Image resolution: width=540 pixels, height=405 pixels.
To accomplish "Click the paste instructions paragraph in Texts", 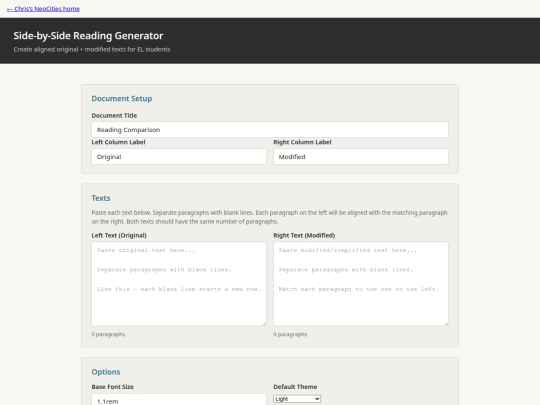I will click(x=269, y=217).
